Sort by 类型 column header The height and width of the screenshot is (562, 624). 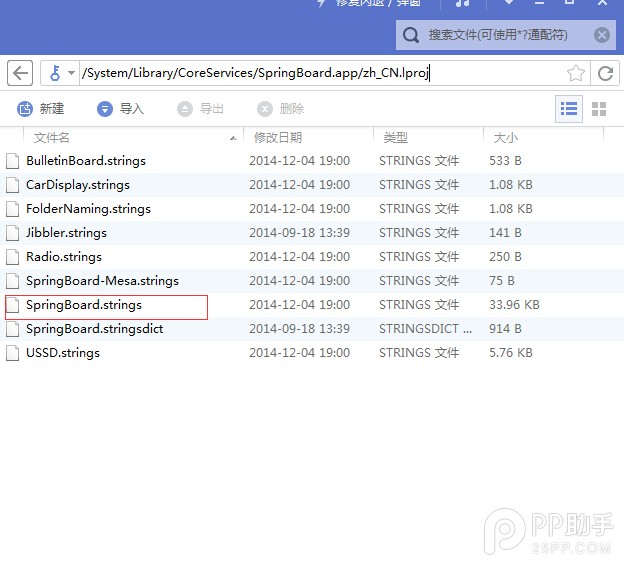[429, 138]
